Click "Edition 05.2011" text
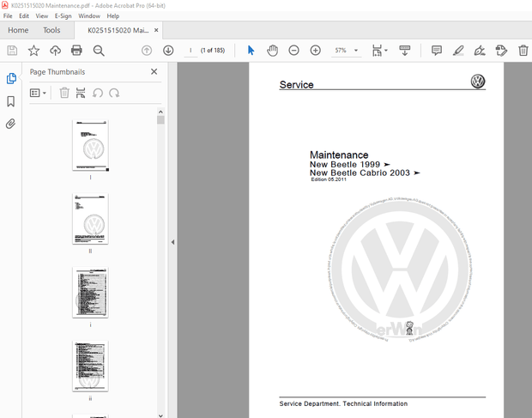532x418 pixels. point(329,179)
